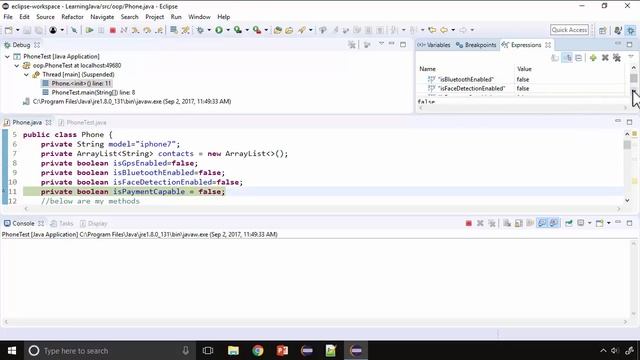Click Remove All Terminated Launches in Debug view
The height and width of the screenshot is (360, 640).
click(x=352, y=45)
